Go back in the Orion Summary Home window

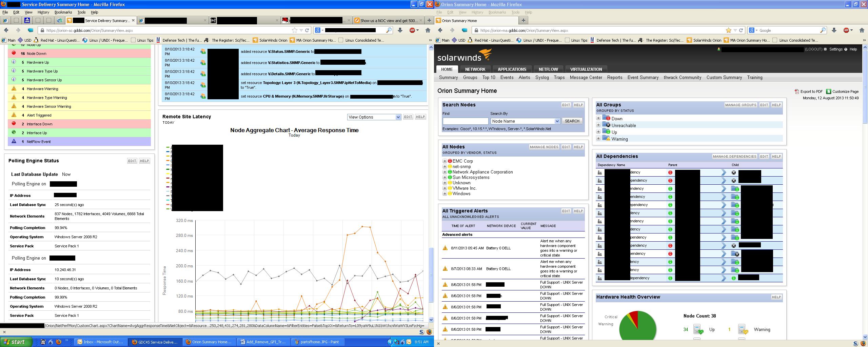(x=440, y=30)
